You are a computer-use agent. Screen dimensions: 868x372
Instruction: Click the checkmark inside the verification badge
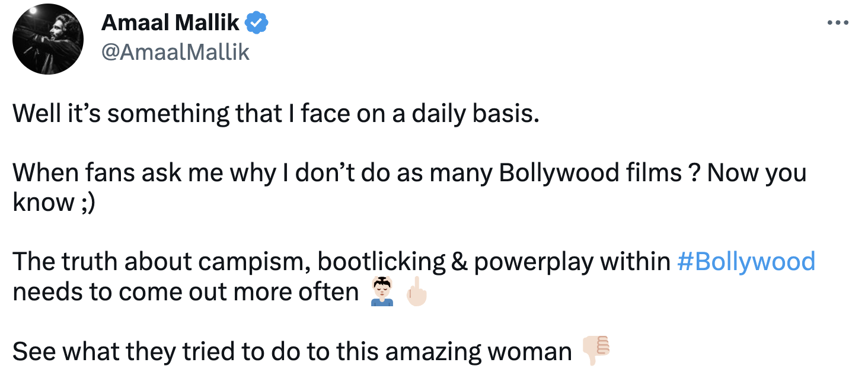[x=257, y=22]
